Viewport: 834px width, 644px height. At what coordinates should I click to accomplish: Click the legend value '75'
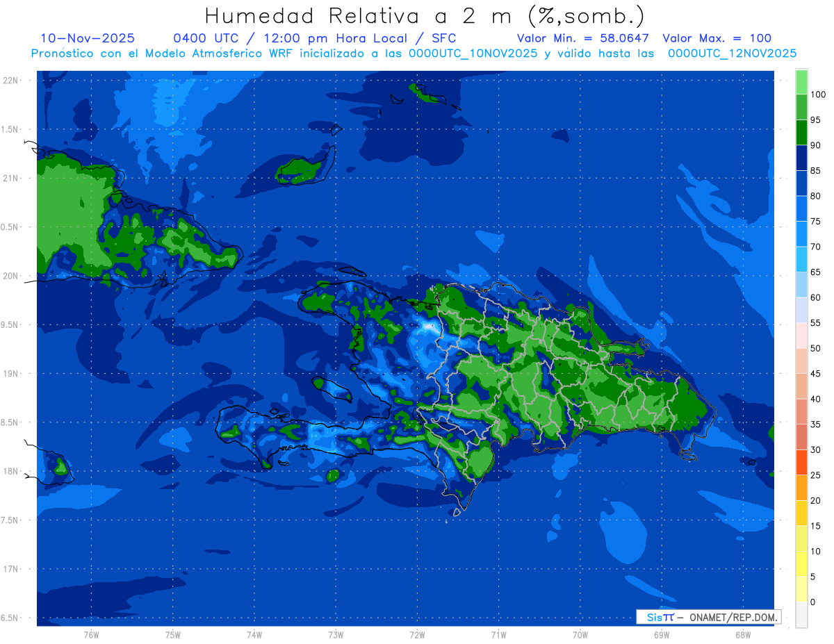point(815,222)
